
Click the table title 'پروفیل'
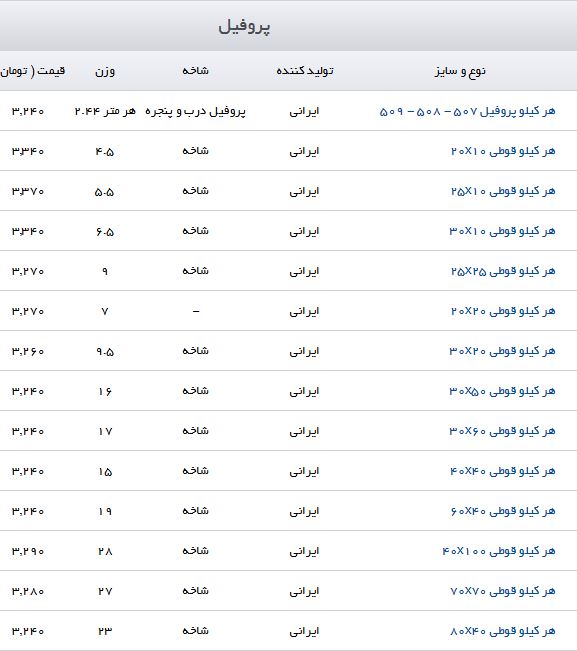coord(244,26)
